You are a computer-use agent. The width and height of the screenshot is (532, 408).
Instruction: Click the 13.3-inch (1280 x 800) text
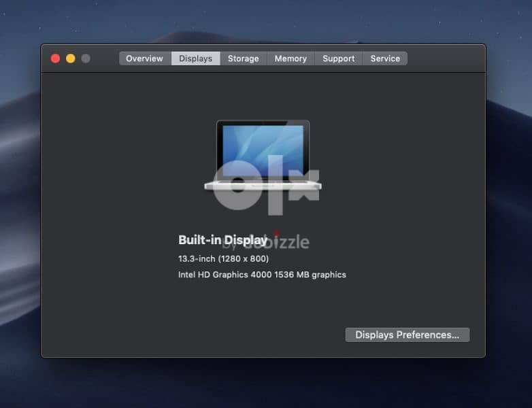(x=224, y=259)
